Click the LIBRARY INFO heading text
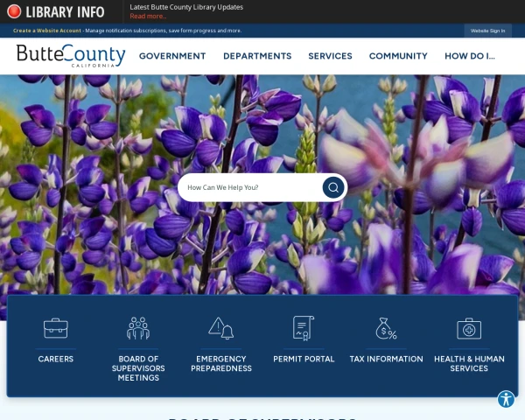Screen dimensions: 525x420 click(x=65, y=12)
